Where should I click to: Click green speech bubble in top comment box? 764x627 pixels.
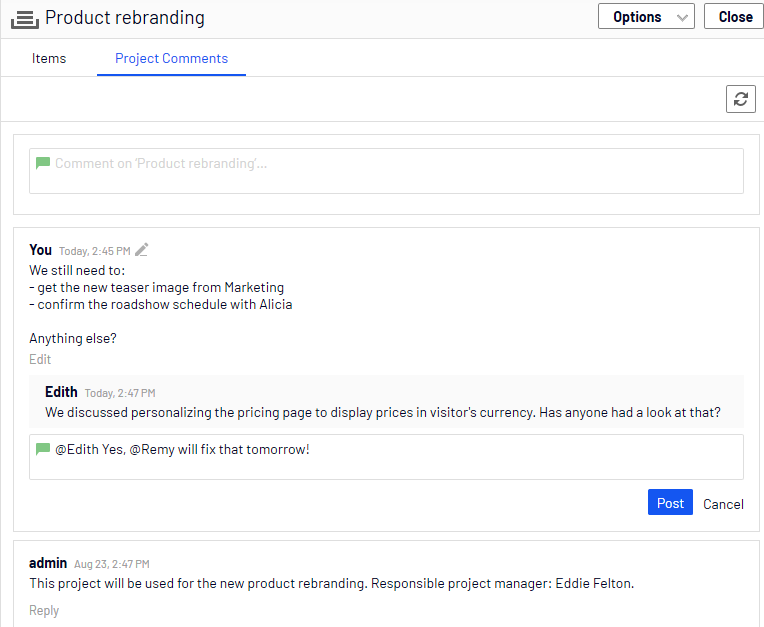tap(43, 163)
